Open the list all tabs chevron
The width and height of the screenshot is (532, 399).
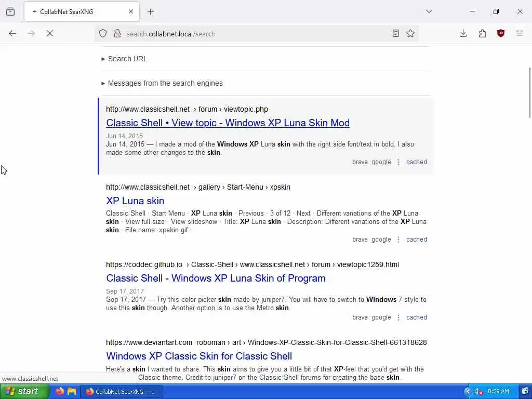[x=429, y=11]
